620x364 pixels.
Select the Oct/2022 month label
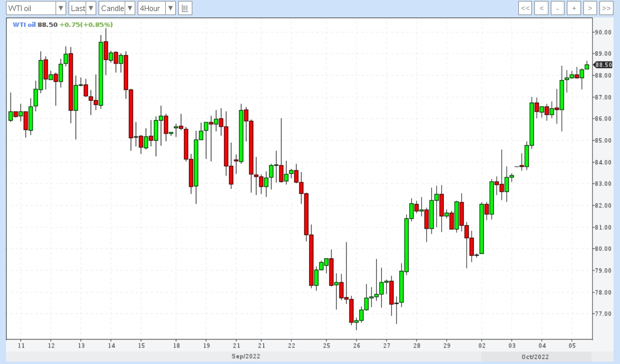tap(534, 356)
